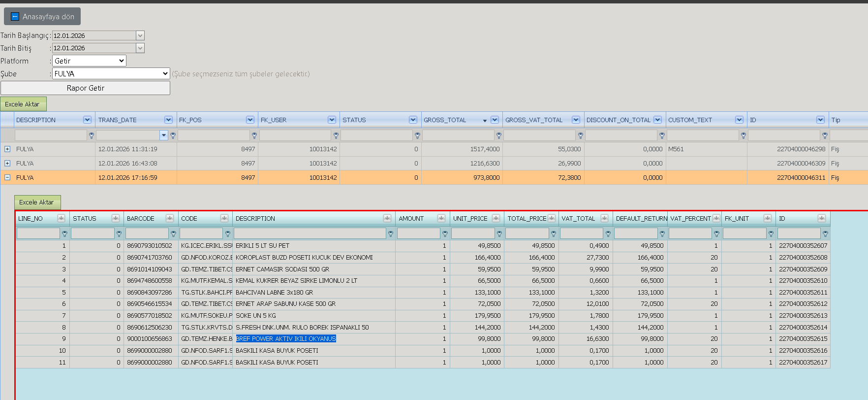
Task: Click the back arrow icon in Anasayfaya dön
Action: [15, 17]
